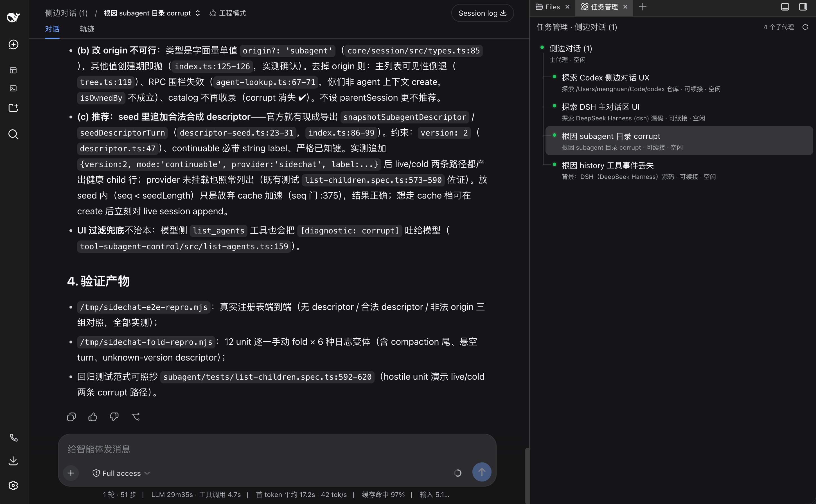816x504 pixels.
Task: Close the 任务管理 tab
Action: click(x=625, y=7)
